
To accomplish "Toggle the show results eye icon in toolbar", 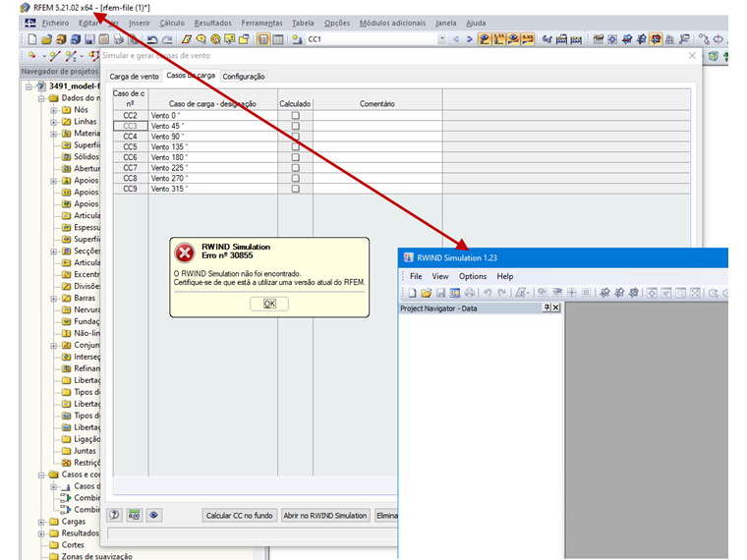I will pos(513,39).
